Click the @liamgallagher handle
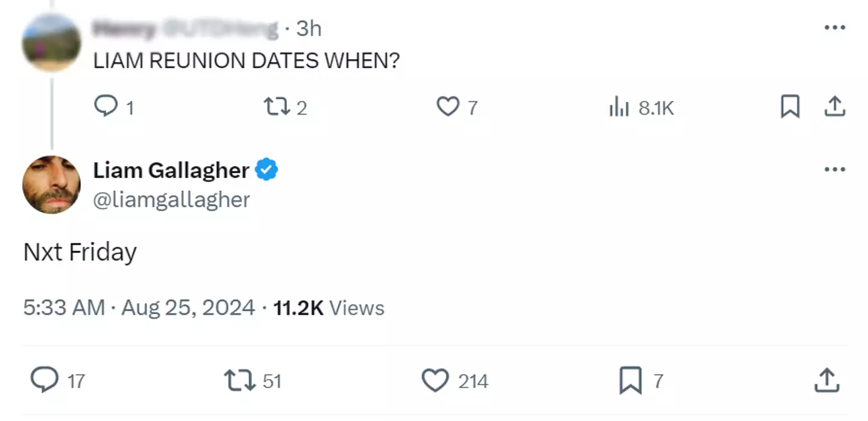Viewport: 868px width, 421px height. click(x=171, y=200)
